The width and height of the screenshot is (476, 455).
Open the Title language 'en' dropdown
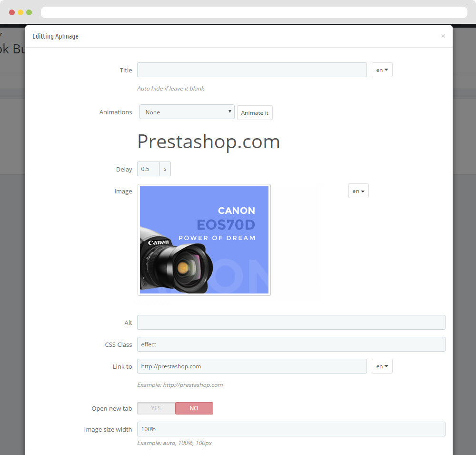point(382,70)
